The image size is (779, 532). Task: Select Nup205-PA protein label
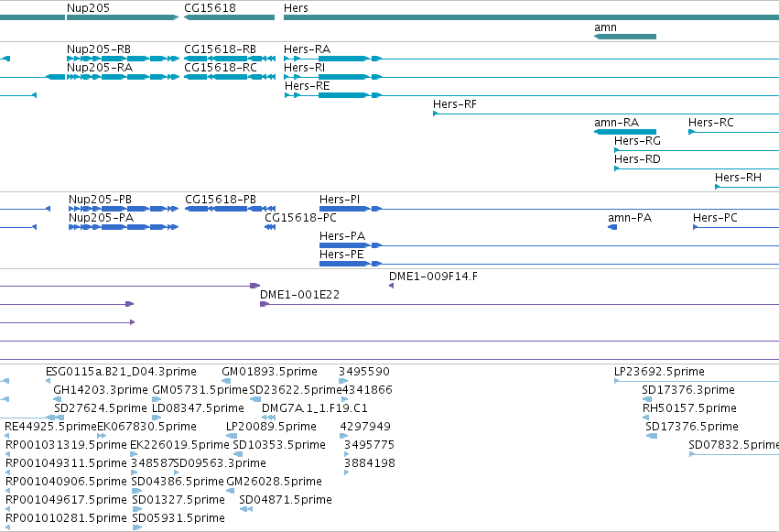101,218
